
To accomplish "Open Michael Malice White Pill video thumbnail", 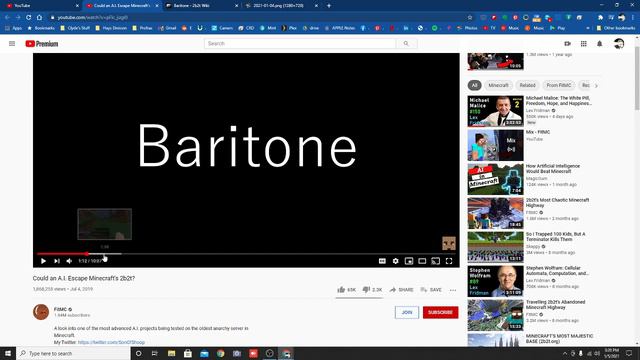I will tap(496, 111).
